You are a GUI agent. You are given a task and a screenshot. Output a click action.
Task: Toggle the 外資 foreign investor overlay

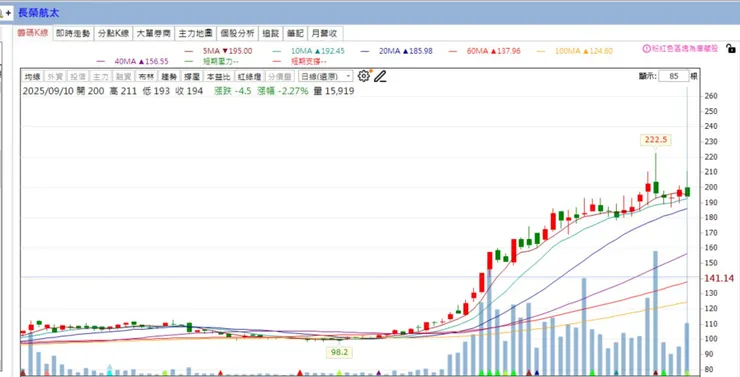[x=55, y=76]
